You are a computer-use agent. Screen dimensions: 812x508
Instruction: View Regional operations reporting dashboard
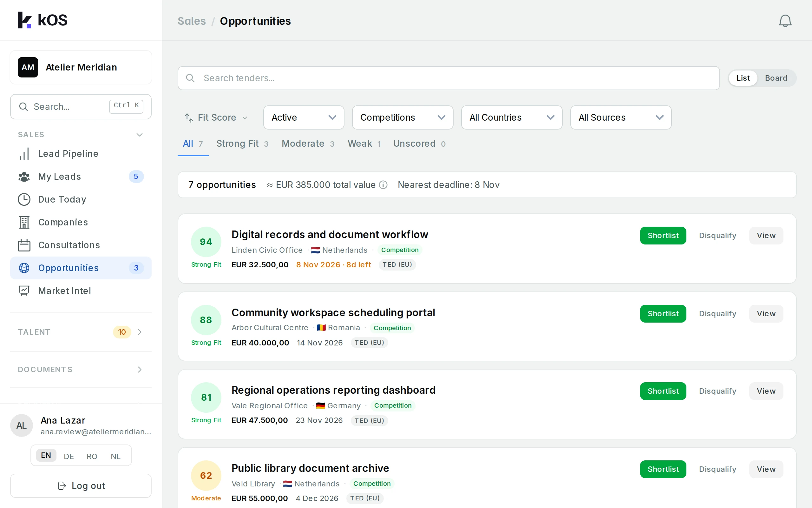coord(766,391)
